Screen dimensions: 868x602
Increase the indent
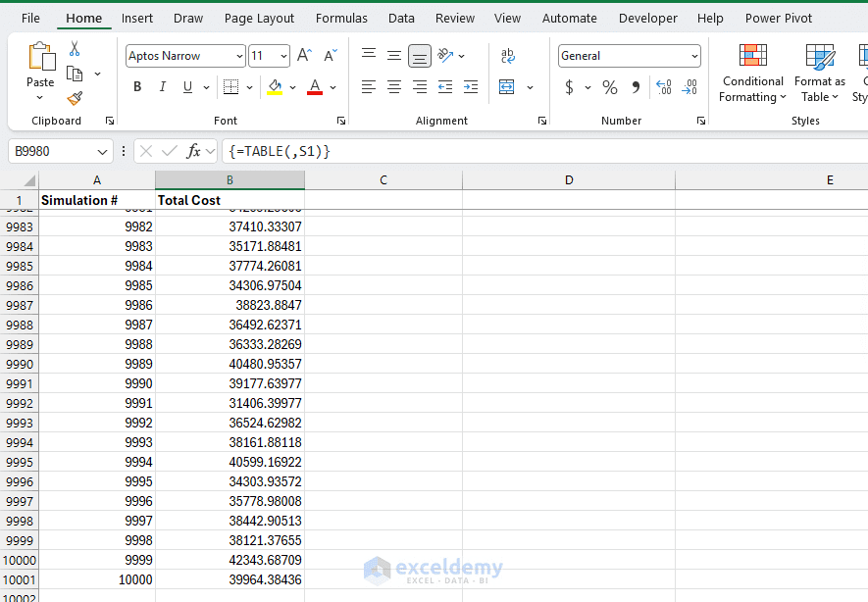[471, 87]
